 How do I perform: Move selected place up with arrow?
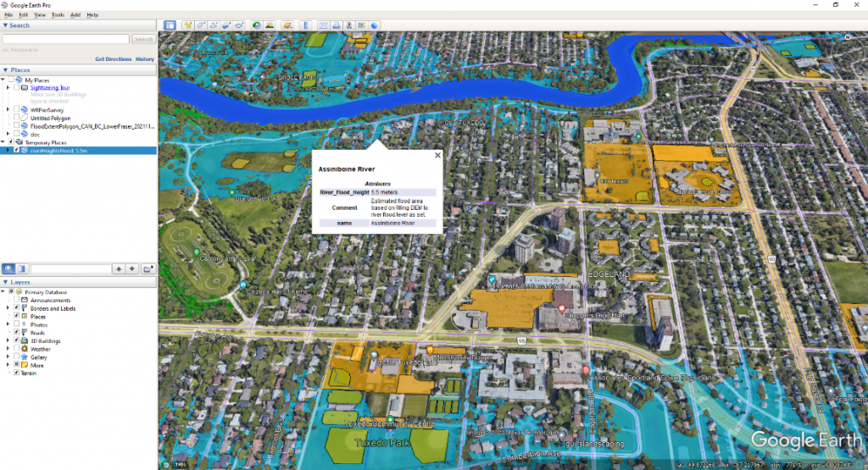click(x=119, y=268)
